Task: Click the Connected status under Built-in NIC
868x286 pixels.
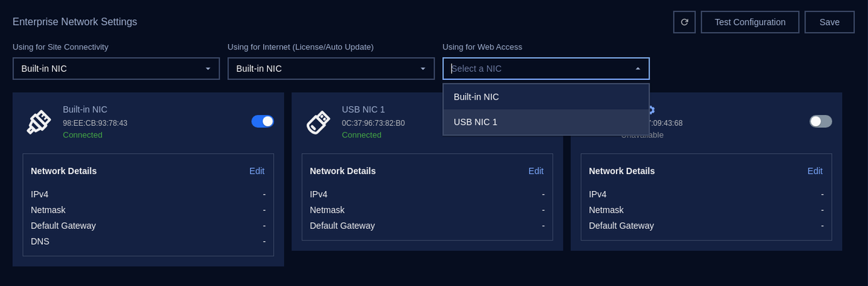Action: coord(83,135)
